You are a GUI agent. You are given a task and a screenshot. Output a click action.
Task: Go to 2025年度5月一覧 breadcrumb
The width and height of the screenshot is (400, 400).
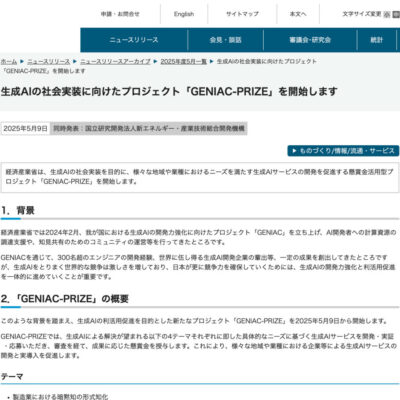[184, 62]
